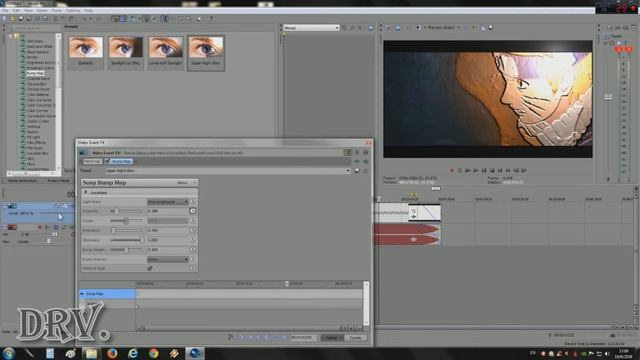Open the View menu
Image resolution: width=640 pixels, height=360 pixels.
(x=28, y=10)
